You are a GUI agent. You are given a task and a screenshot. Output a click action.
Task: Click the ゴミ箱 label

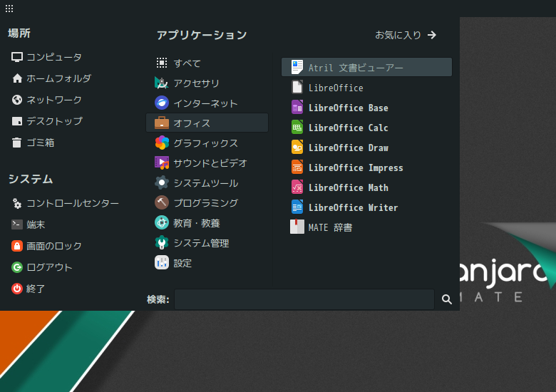pyautogui.click(x=41, y=143)
